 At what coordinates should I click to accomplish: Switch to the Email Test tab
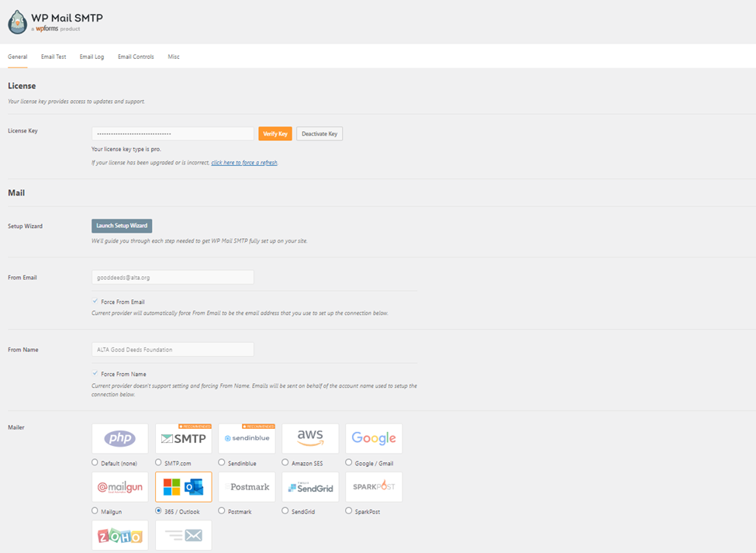point(54,57)
